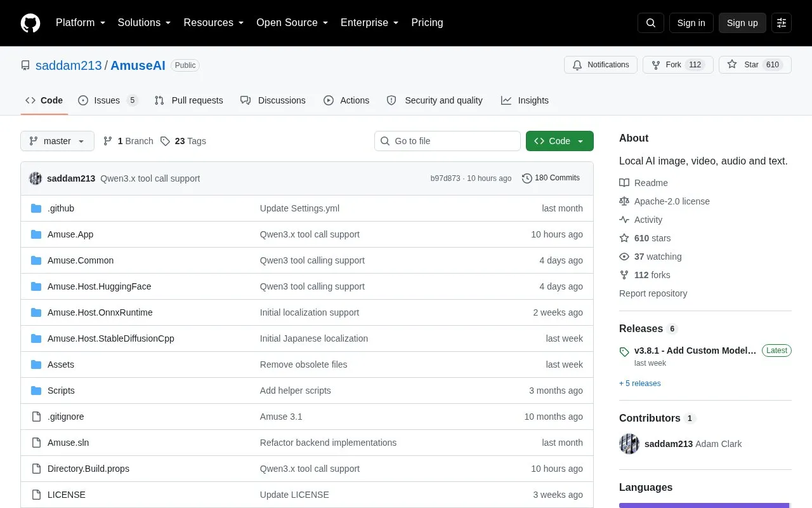Expand the Open Source menu
The width and height of the screenshot is (812, 508).
click(x=292, y=23)
